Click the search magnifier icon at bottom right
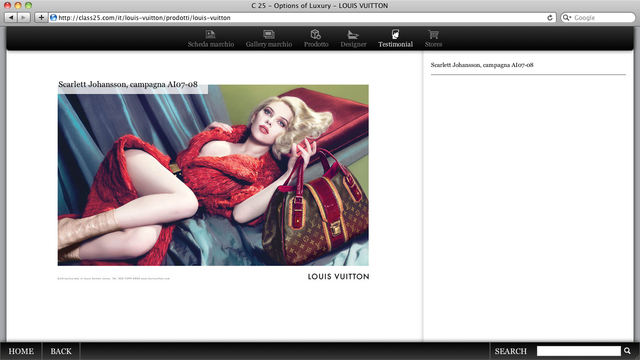This screenshot has width=640, height=360. pyautogui.click(x=627, y=351)
